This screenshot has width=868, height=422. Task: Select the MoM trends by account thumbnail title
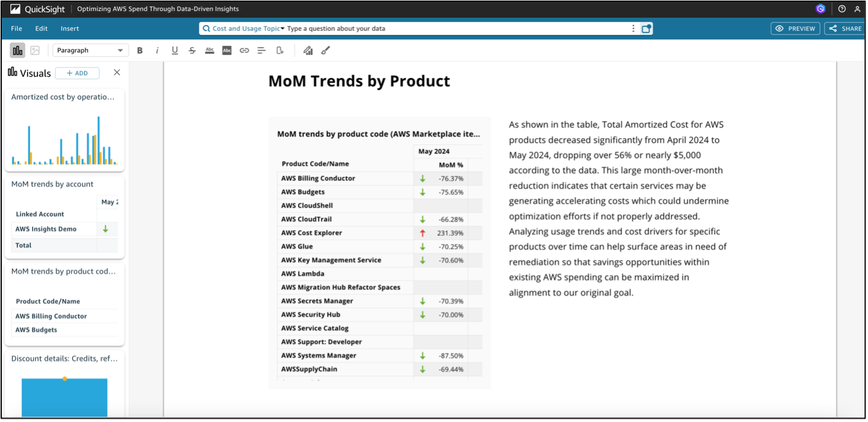click(52, 184)
